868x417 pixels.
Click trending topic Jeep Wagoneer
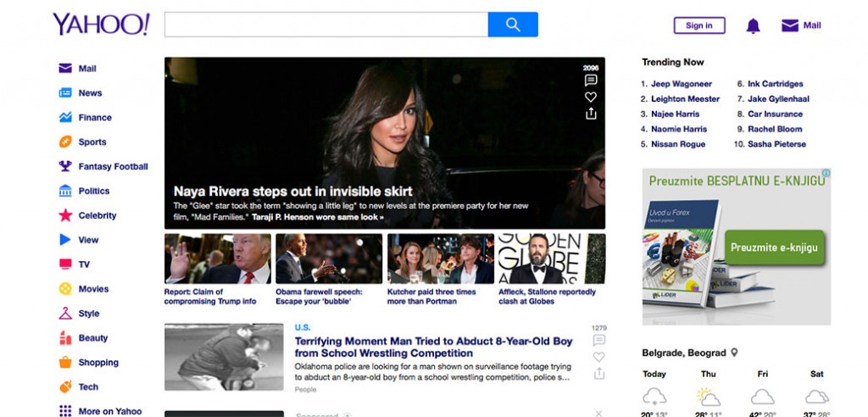point(682,84)
